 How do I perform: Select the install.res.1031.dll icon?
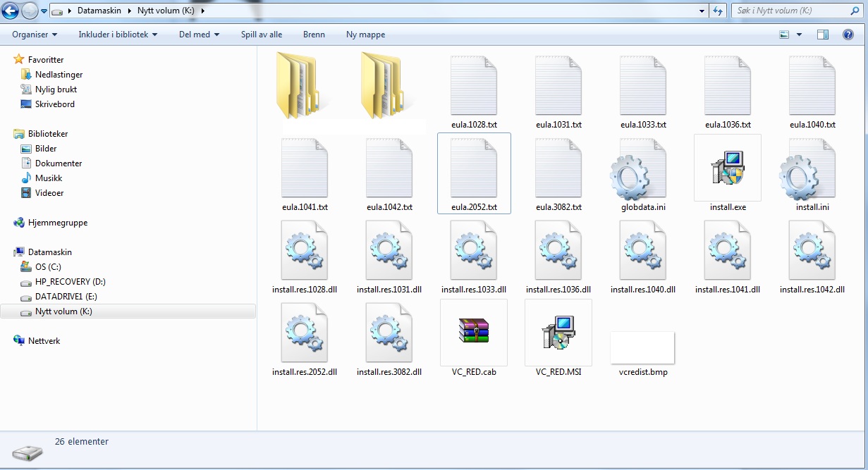tap(389, 250)
